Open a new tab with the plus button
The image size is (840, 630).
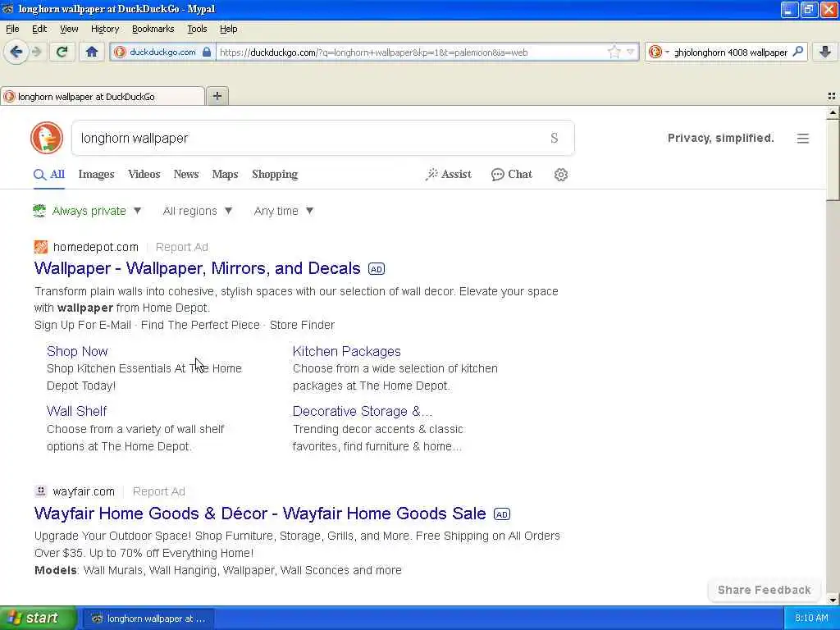coord(217,96)
